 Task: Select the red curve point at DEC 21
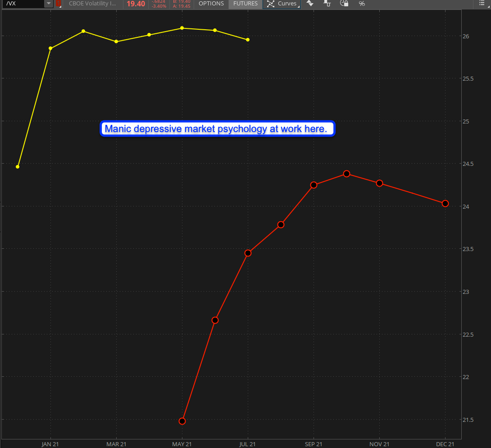coord(445,203)
